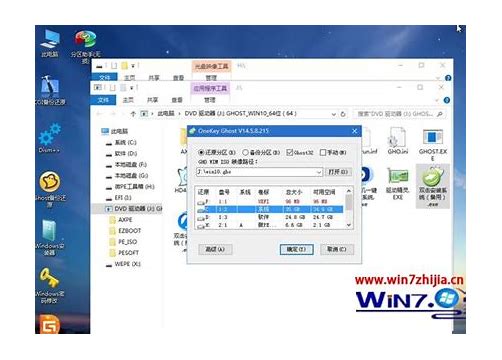Image resolution: width=502 pixels, height=360 pixels.
Task: Click OneKey Ghost title bar app icon
Action: tap(192, 131)
